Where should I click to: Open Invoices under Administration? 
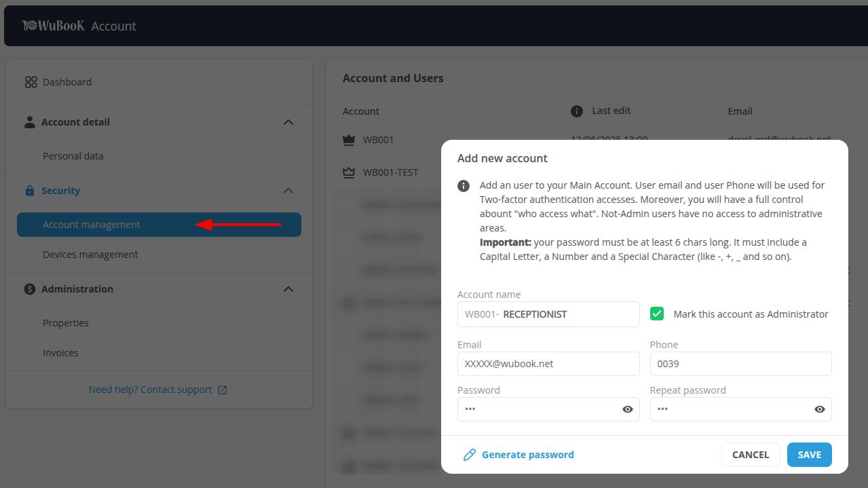coord(60,353)
